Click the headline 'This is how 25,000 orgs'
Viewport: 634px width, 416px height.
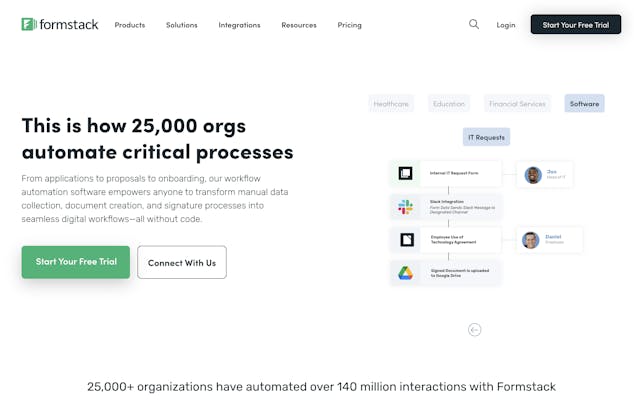(134, 125)
